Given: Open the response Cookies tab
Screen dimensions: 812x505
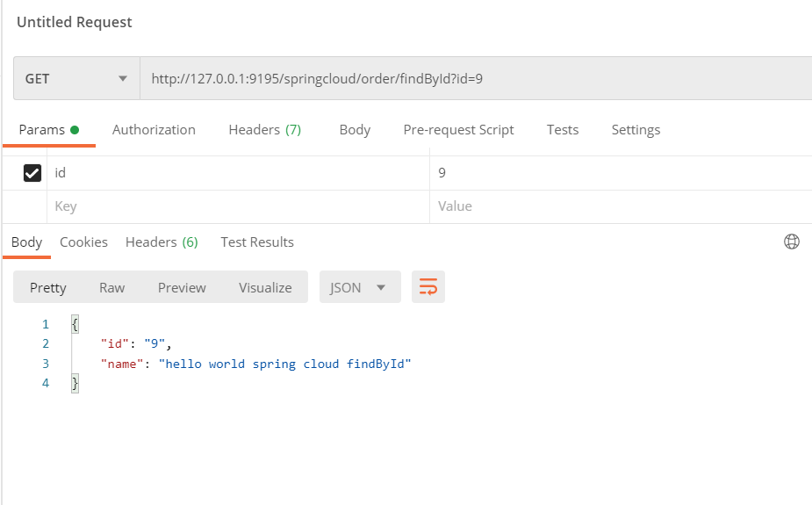Looking at the screenshot, I should (x=83, y=242).
